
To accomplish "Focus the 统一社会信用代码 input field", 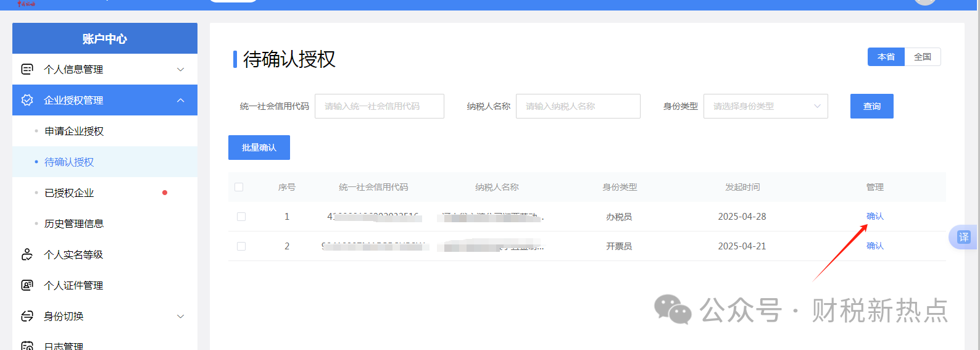I will [380, 106].
